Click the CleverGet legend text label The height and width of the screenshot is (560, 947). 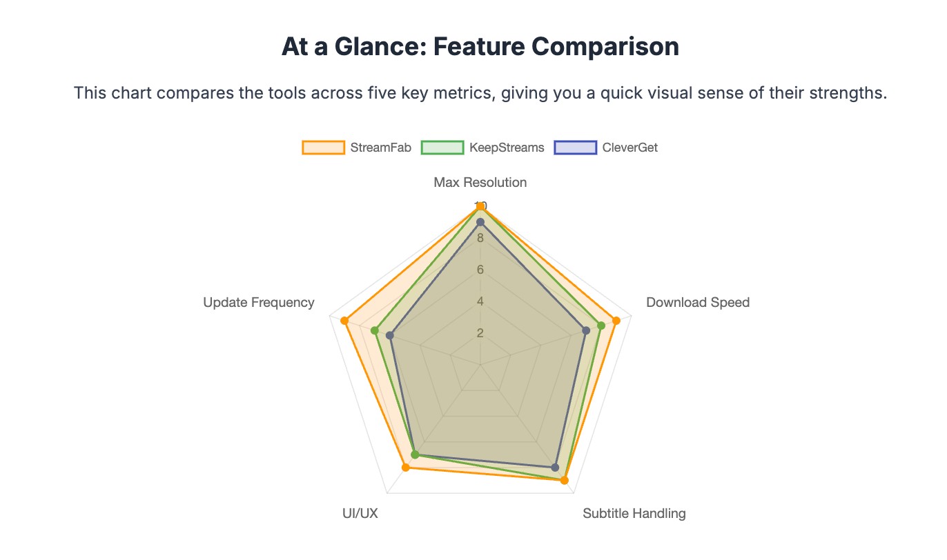click(x=630, y=148)
